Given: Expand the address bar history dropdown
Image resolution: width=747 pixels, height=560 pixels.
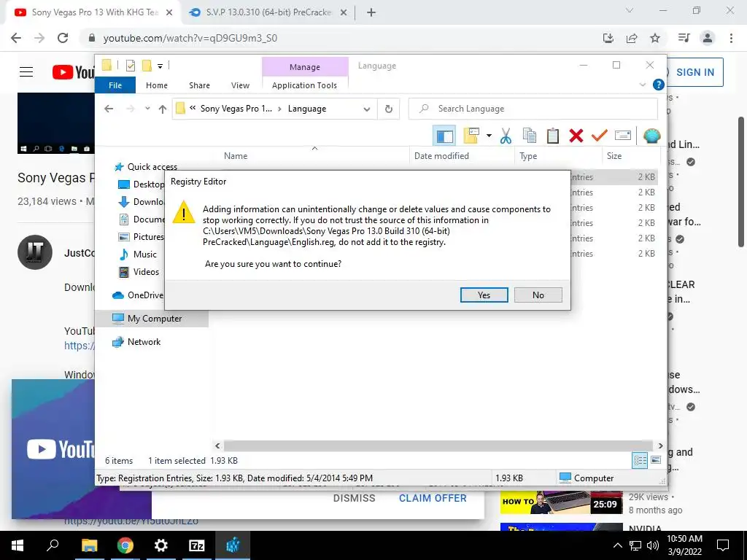Looking at the screenshot, I should pyautogui.click(x=367, y=109).
